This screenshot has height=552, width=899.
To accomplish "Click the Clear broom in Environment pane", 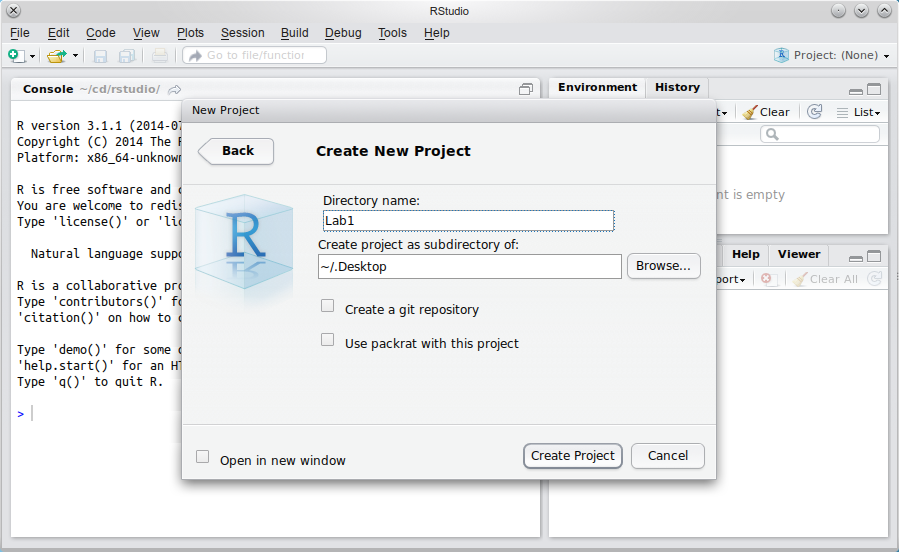I will 766,112.
